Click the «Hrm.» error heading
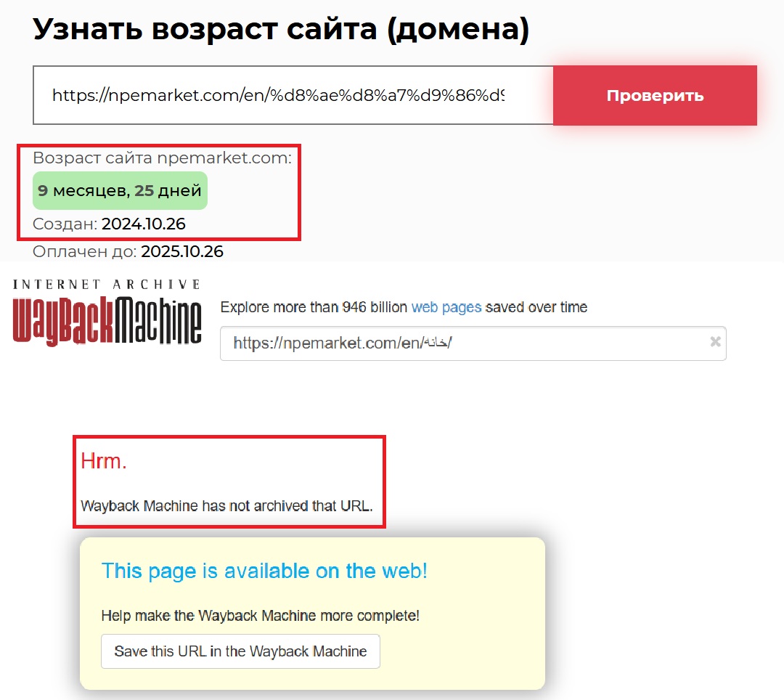784x700 pixels. pyautogui.click(x=104, y=460)
